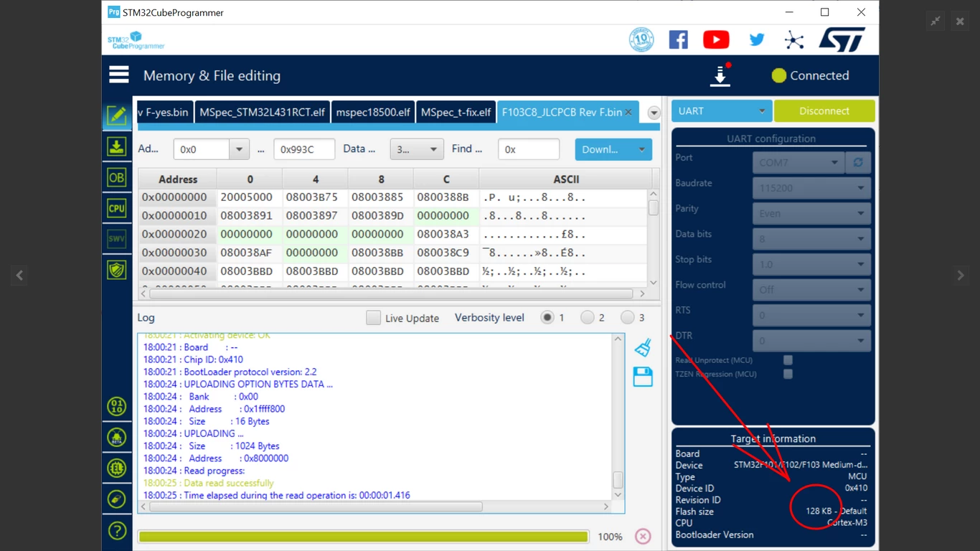Open the Memory & File editing pencil icon
Viewport: 980px width, 551px height.
point(117,116)
